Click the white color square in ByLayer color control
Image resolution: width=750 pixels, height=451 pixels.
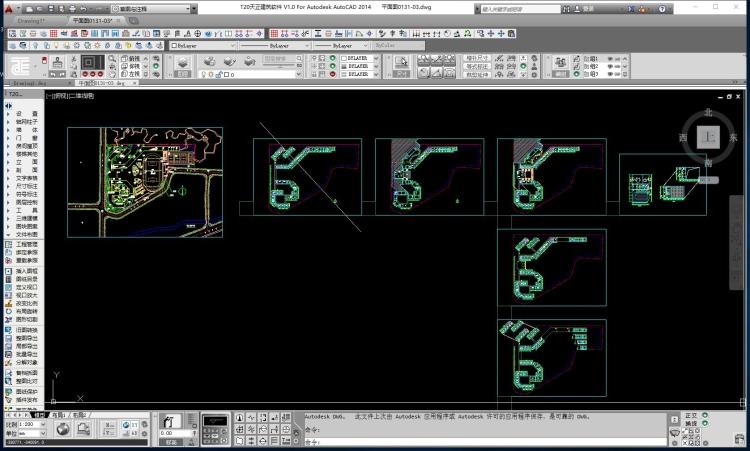(x=174, y=46)
